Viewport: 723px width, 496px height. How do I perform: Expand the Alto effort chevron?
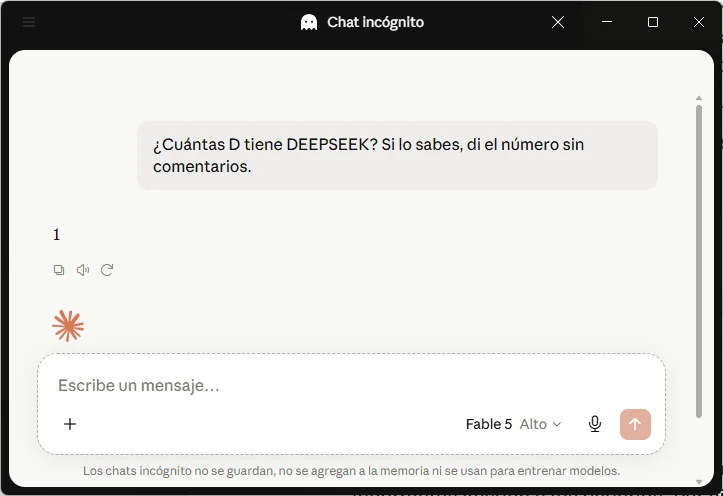click(557, 424)
